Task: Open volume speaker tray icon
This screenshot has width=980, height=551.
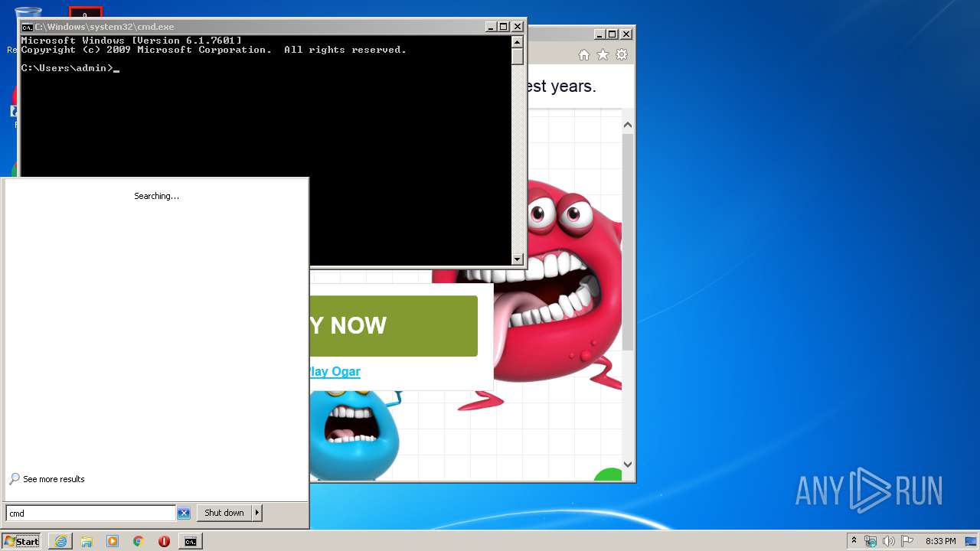Action: pos(889,541)
